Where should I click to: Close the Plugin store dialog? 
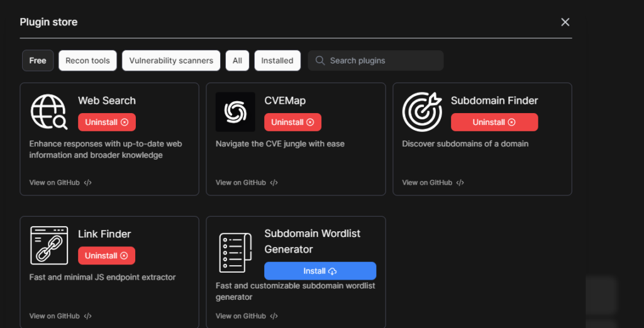click(565, 22)
